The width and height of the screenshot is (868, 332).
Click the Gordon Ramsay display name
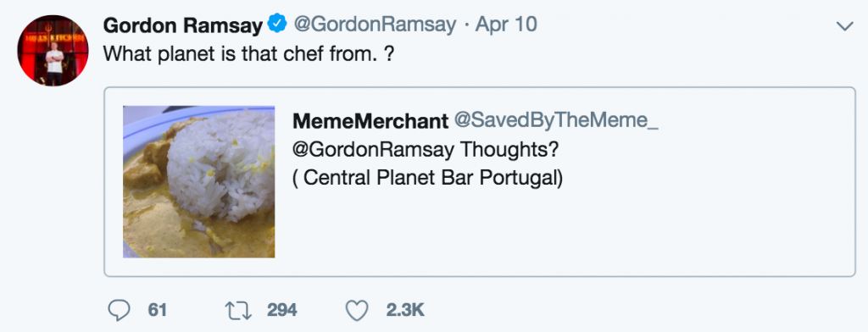(x=183, y=25)
